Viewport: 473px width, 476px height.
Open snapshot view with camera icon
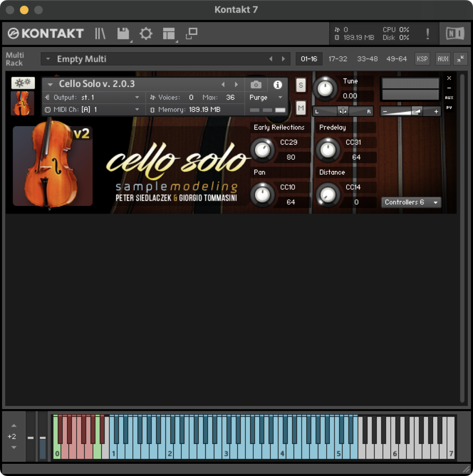click(256, 85)
